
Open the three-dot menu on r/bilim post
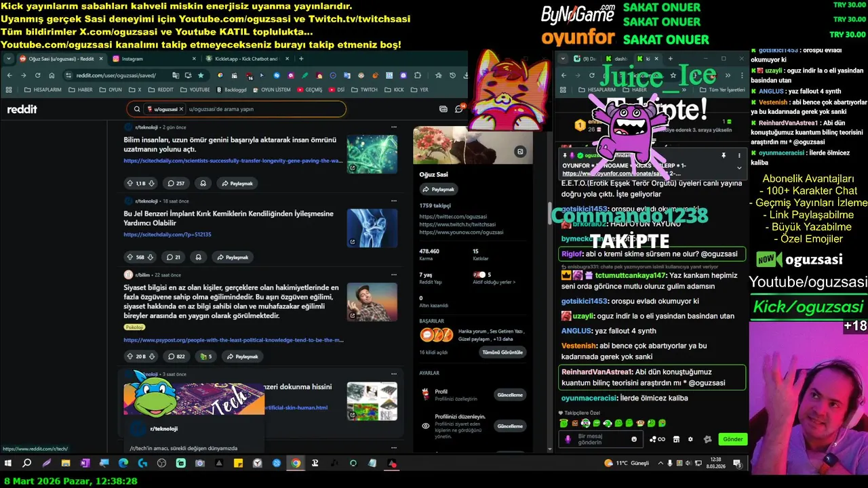click(393, 274)
